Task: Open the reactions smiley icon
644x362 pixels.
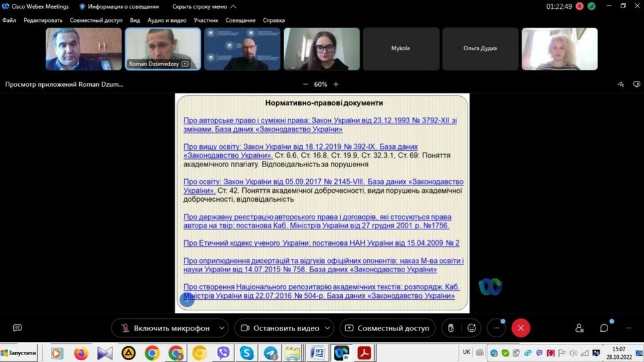Action: tap(472, 328)
